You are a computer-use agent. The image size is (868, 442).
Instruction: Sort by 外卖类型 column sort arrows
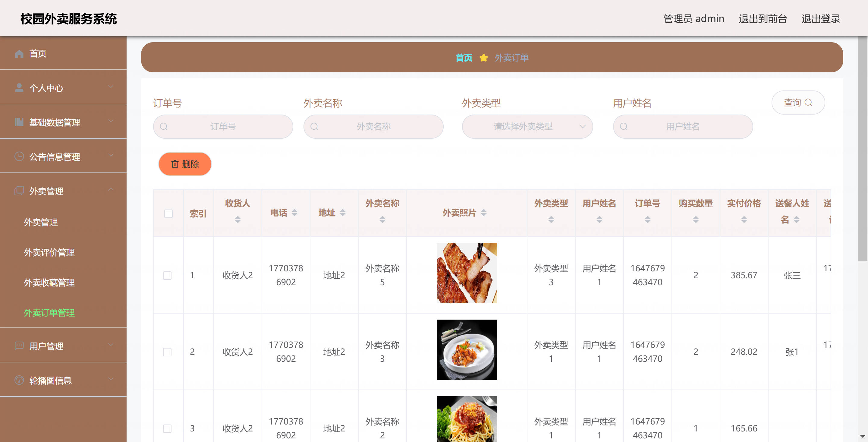[551, 219]
